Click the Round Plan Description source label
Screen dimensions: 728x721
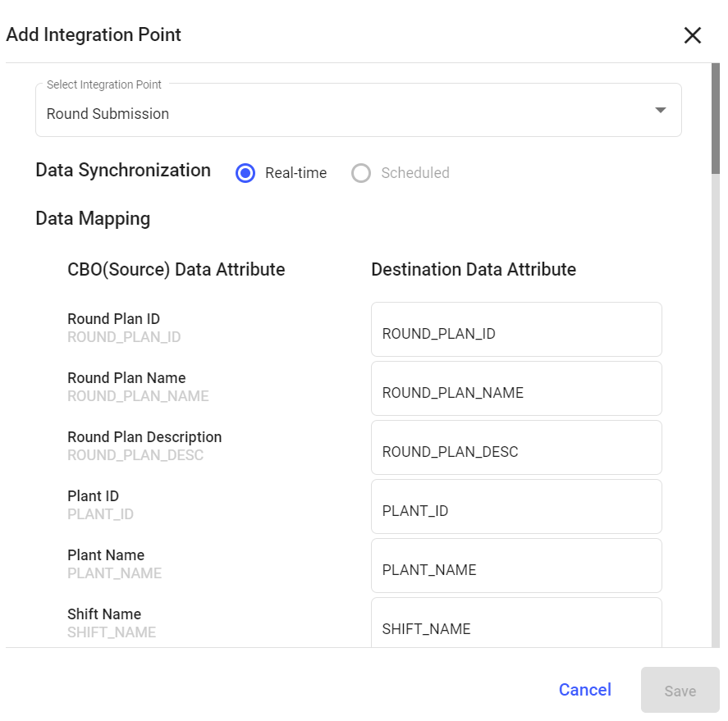coord(144,437)
